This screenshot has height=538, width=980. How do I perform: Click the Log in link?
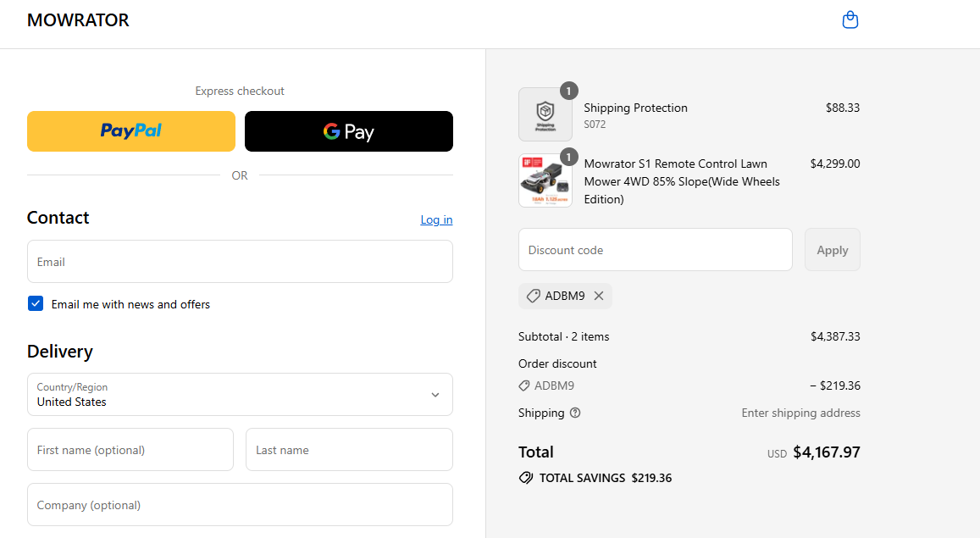click(436, 219)
